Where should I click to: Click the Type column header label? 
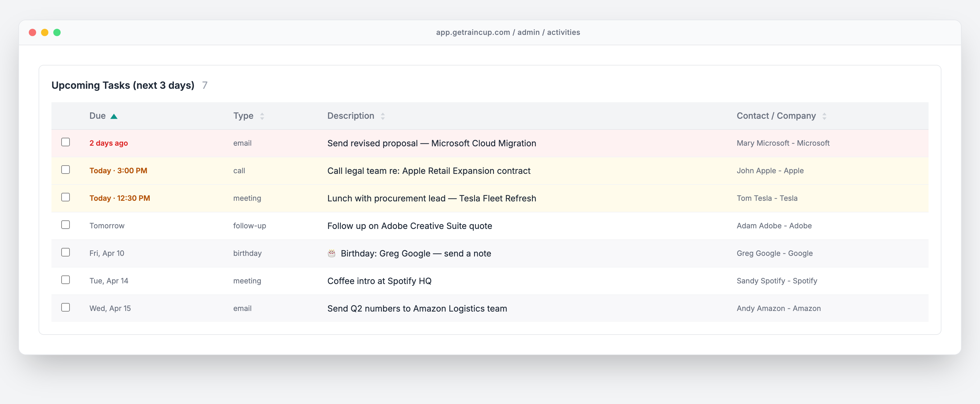243,116
